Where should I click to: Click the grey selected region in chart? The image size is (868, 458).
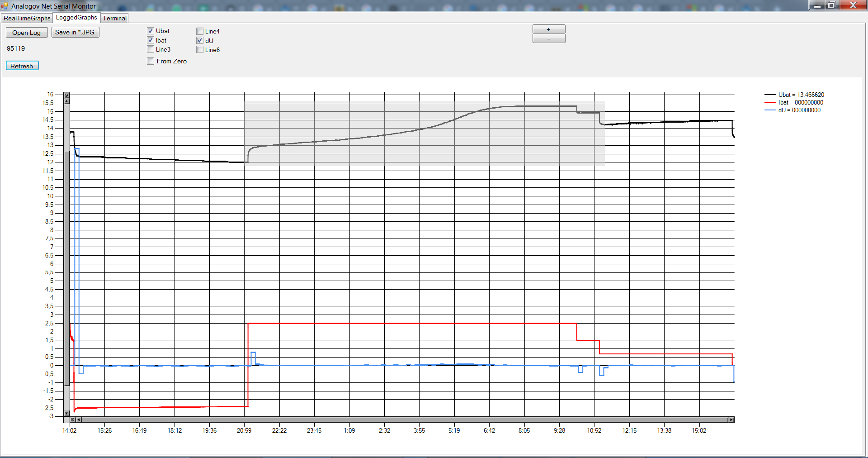tap(425, 134)
